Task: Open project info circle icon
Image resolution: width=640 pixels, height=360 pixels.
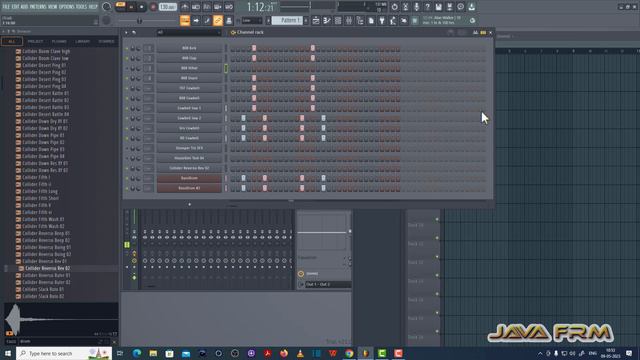Action: [x=460, y=7]
